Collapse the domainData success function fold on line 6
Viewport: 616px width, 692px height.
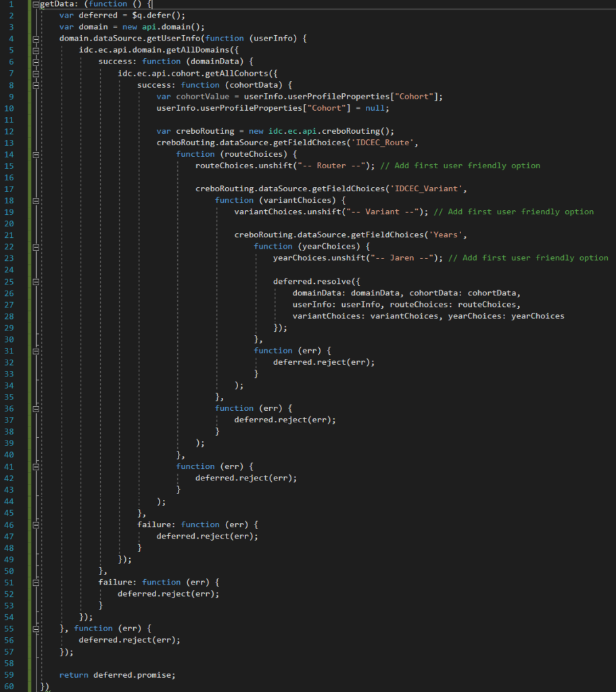[36, 62]
